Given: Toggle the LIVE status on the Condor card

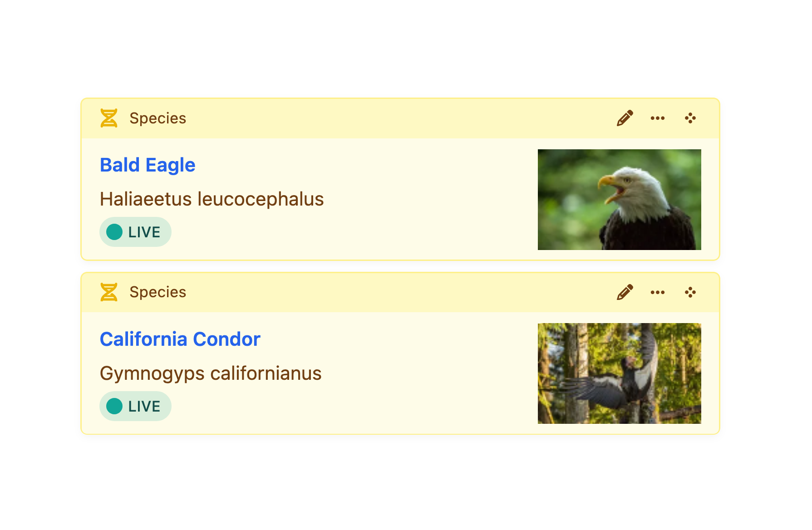Looking at the screenshot, I should coord(135,406).
